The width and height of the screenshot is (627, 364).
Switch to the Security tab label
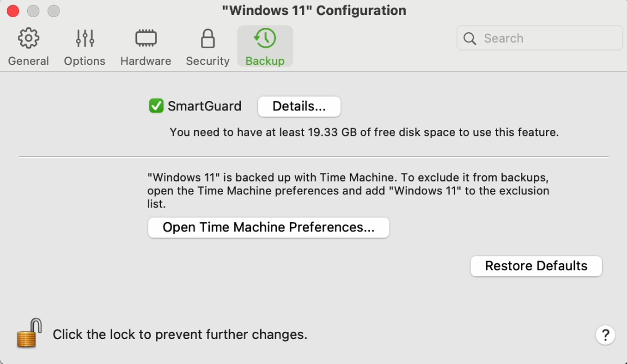[208, 61]
